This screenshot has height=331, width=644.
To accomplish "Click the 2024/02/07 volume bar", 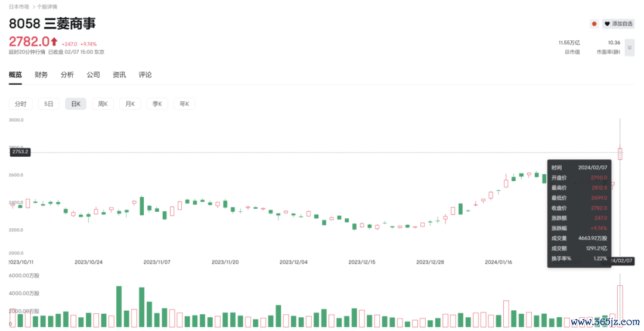I will coord(620,307).
